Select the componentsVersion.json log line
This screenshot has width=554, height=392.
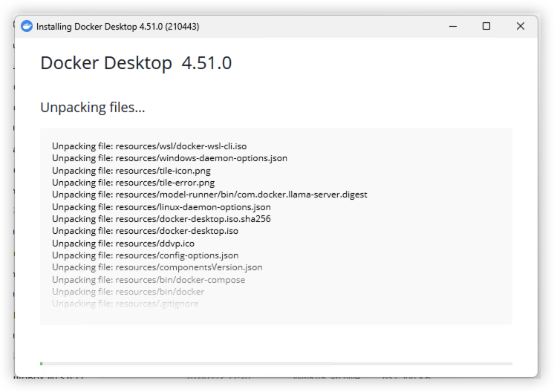pyautogui.click(x=157, y=267)
